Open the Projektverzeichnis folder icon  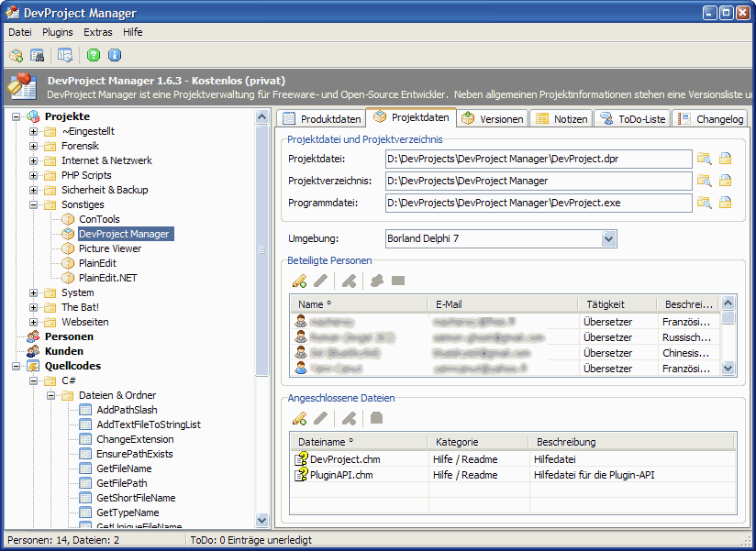[x=725, y=181]
